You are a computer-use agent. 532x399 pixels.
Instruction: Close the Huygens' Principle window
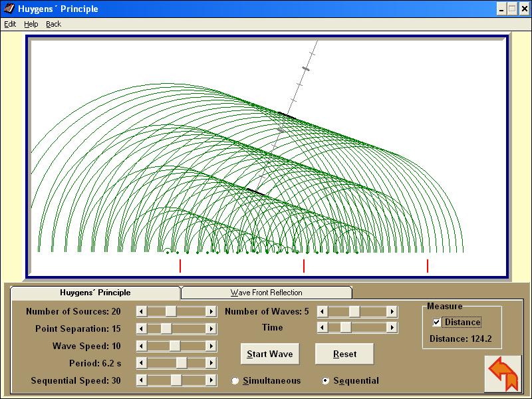[x=525, y=9]
